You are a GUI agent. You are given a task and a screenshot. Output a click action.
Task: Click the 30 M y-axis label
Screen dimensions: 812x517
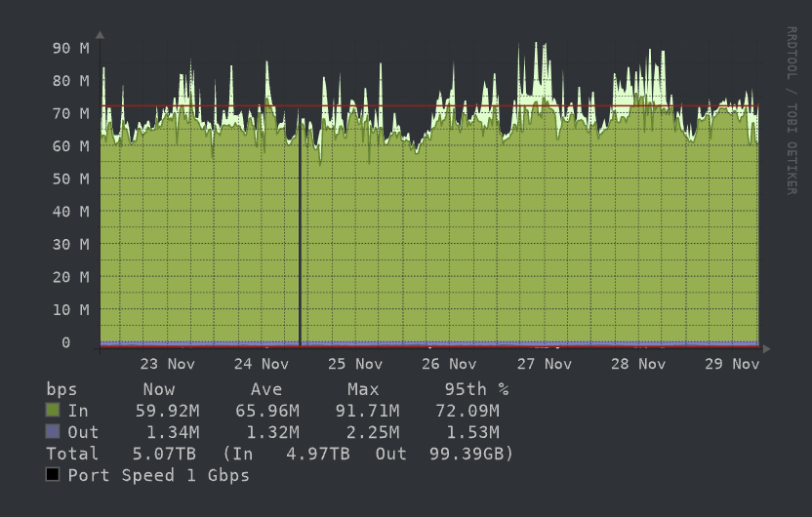(x=70, y=244)
